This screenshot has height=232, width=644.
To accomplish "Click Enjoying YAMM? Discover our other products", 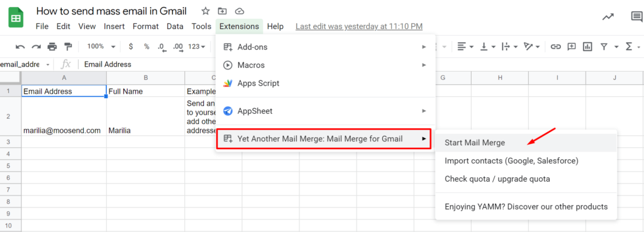I will 526,206.
